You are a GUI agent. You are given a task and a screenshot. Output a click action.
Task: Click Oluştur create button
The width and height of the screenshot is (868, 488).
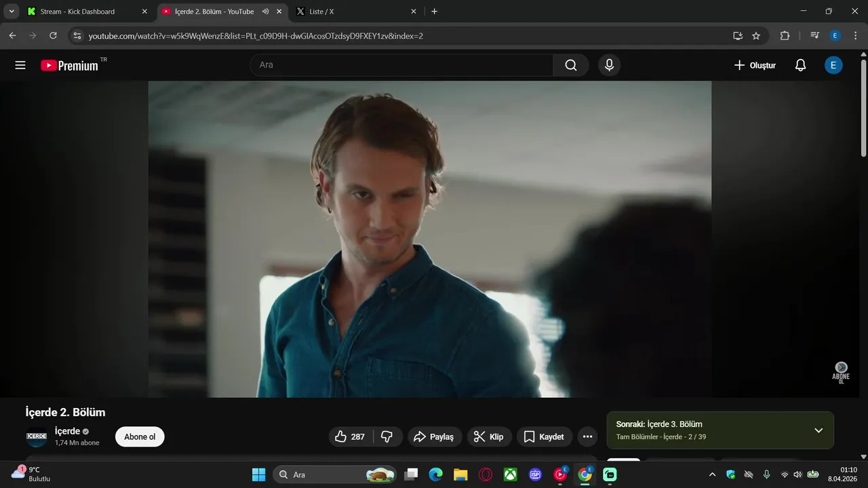tap(754, 65)
